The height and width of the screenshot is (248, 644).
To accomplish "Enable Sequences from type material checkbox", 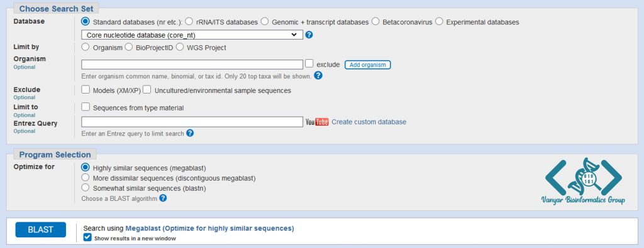I will [86, 107].
